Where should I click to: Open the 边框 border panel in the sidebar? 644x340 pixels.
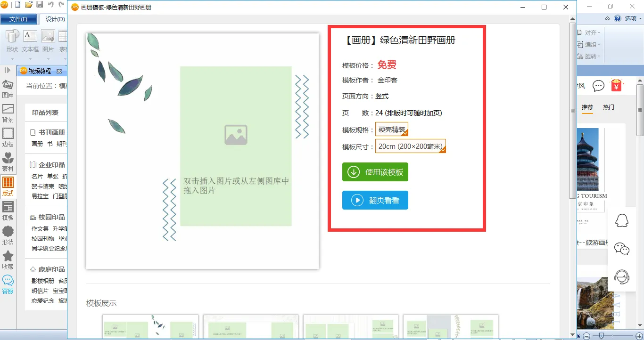tap(8, 138)
